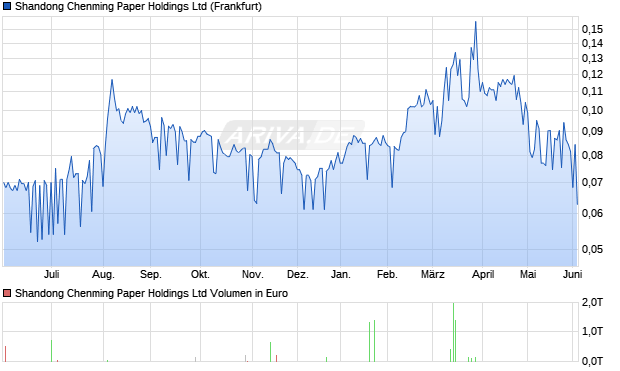
Task: Click the 1,0T label on the volume axis
Action: [592, 331]
